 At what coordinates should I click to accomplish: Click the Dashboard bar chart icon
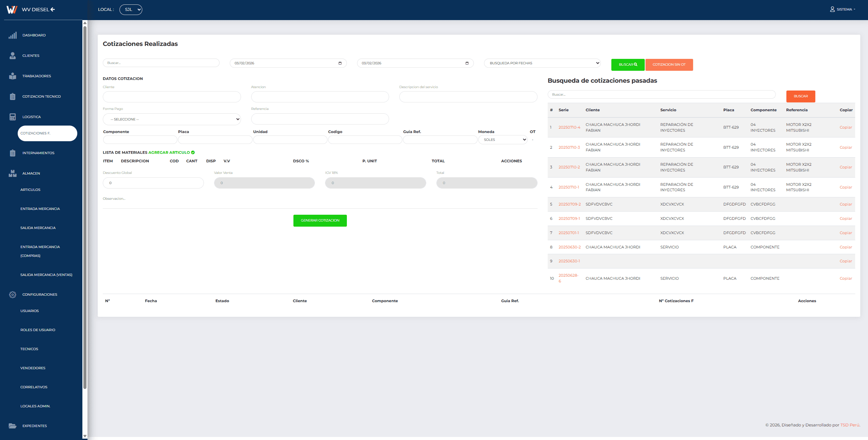pos(13,35)
